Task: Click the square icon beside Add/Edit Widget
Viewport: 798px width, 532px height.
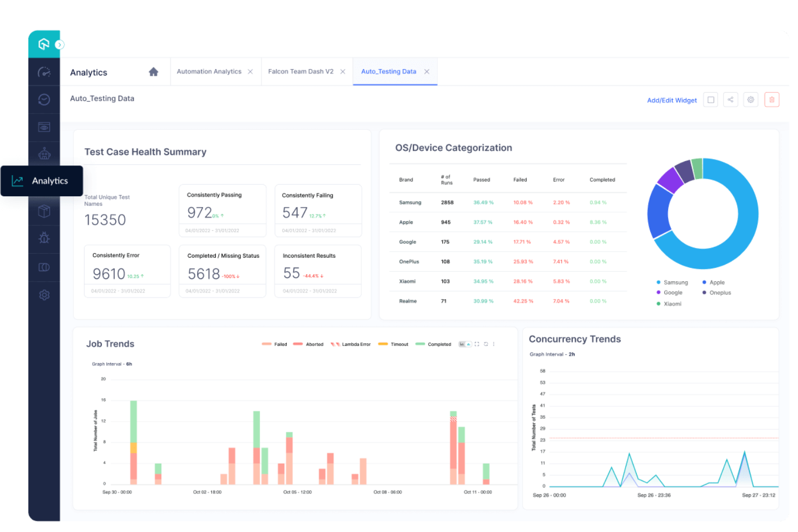Action: tap(711, 100)
